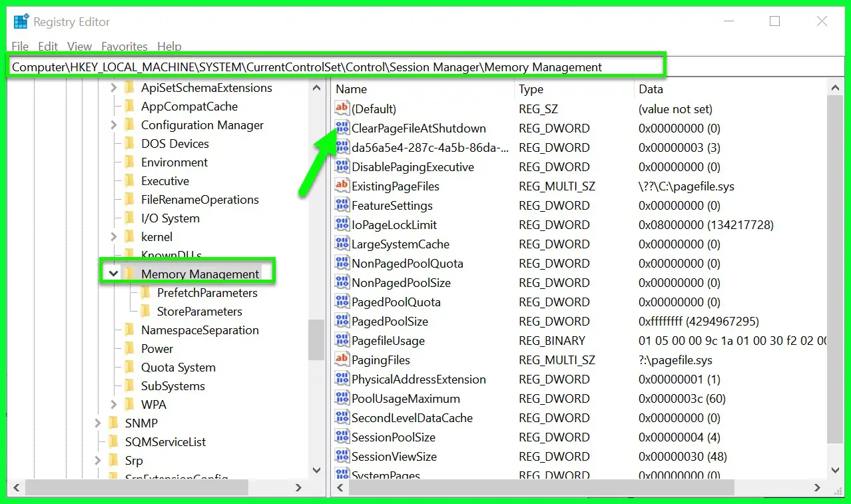Click the FeatureSettings DWORD icon

pos(342,206)
